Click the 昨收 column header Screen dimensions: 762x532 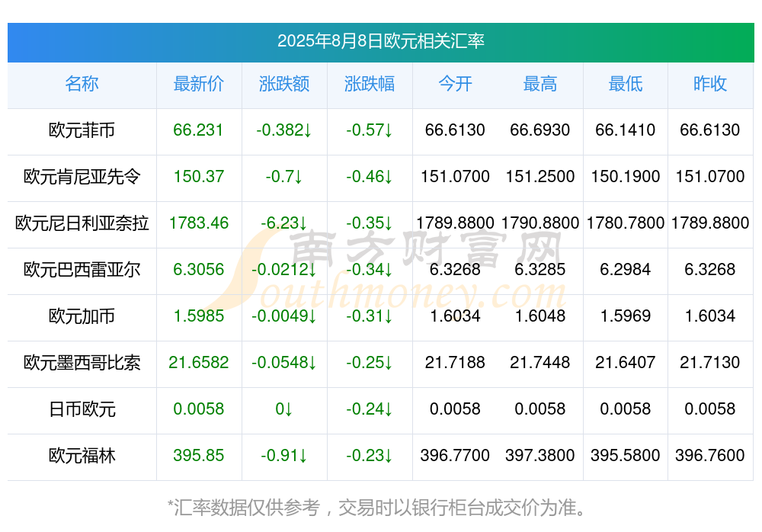(x=710, y=84)
